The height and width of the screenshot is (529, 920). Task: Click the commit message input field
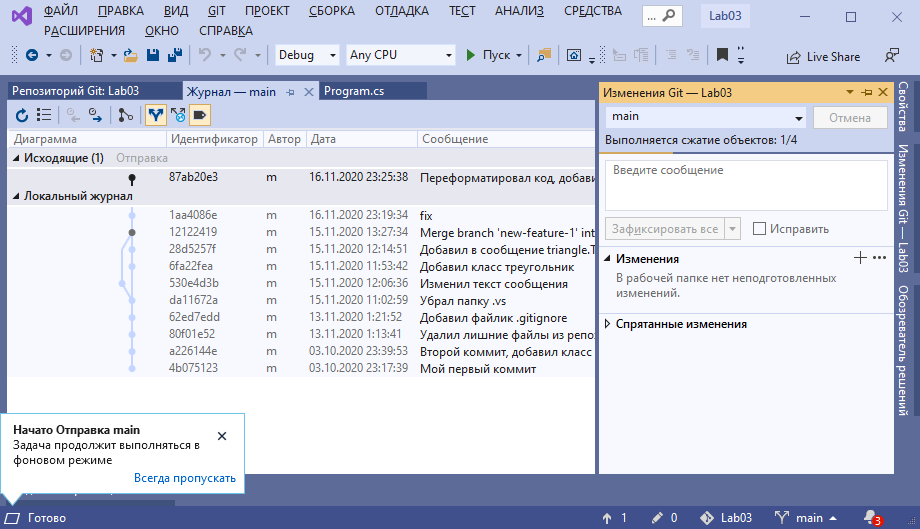746,185
